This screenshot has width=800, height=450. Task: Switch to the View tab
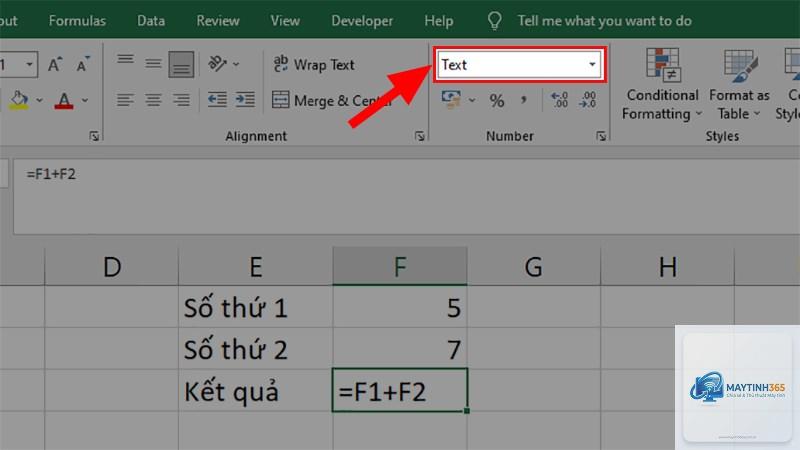click(x=285, y=20)
